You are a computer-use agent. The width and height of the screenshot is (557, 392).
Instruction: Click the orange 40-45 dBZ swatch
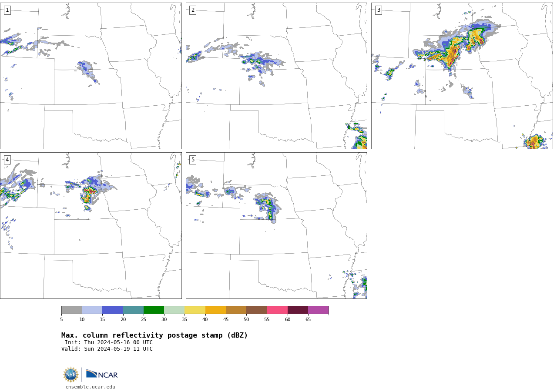[215, 310]
